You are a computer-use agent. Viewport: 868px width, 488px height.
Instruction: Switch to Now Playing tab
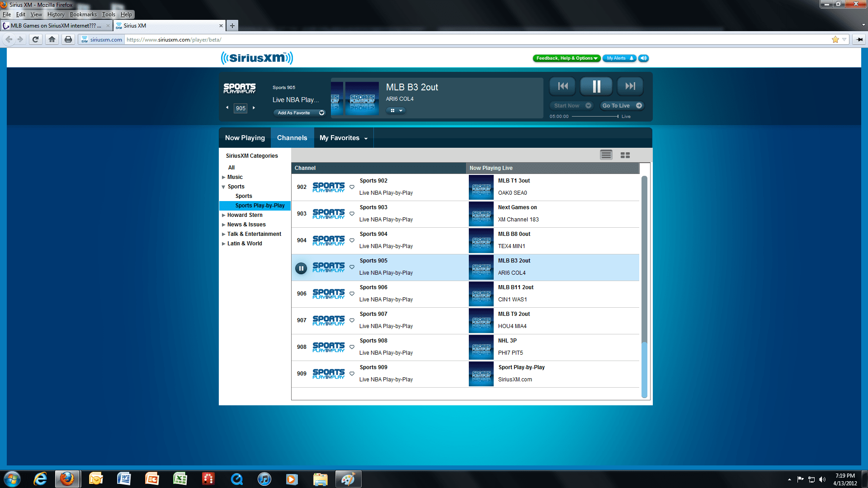click(245, 138)
